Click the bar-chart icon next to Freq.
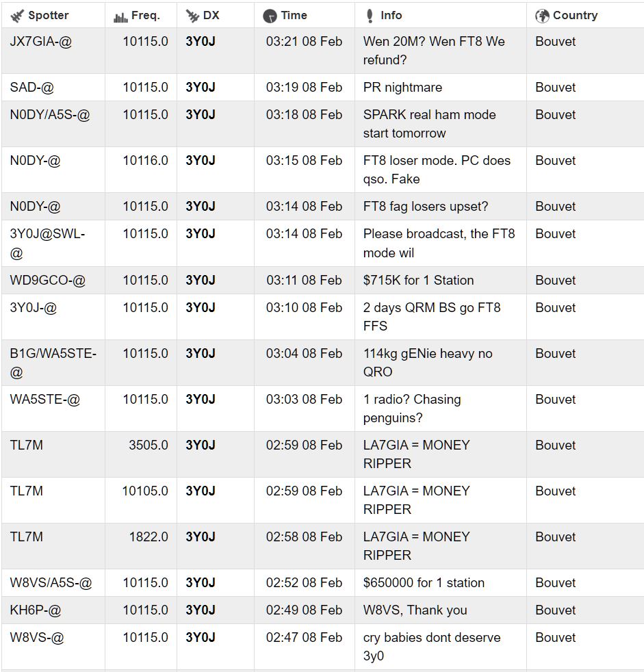Image resolution: width=644 pixels, height=672 pixels. (x=120, y=16)
